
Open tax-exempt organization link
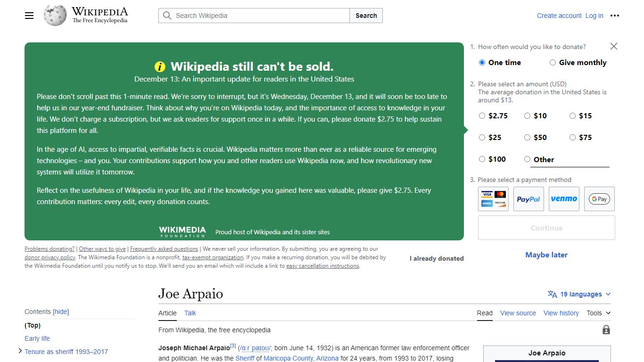tap(213, 257)
